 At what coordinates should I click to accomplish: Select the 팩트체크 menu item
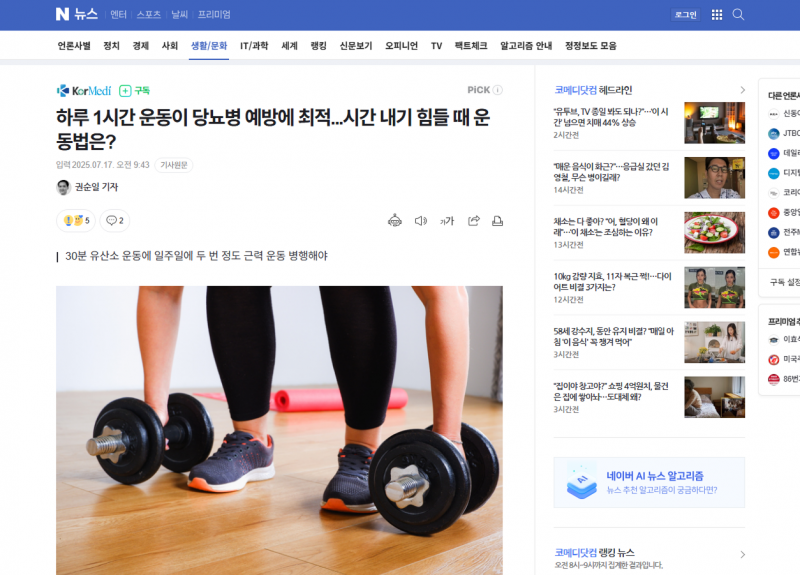[471, 46]
